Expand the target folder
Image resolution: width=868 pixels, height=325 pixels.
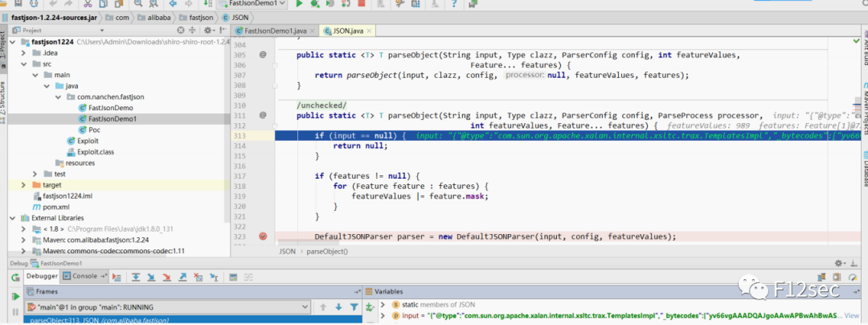[24, 185]
